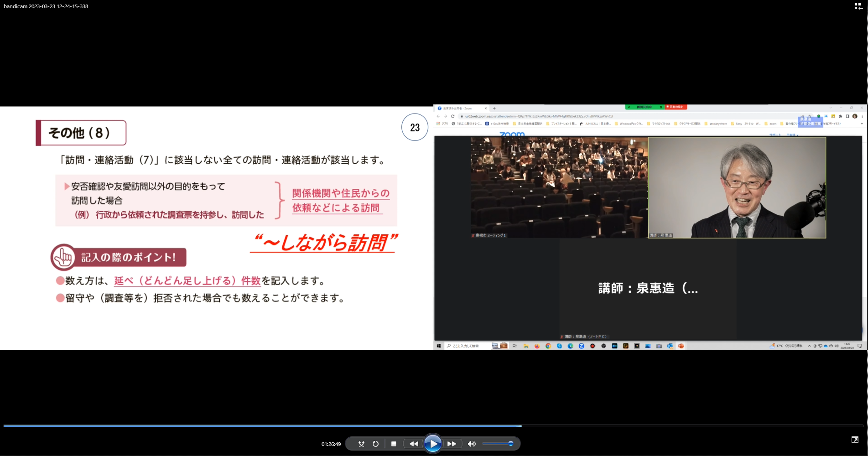Click the audience hall video thumbnail
Screen dimensions: 868x456
click(559, 187)
